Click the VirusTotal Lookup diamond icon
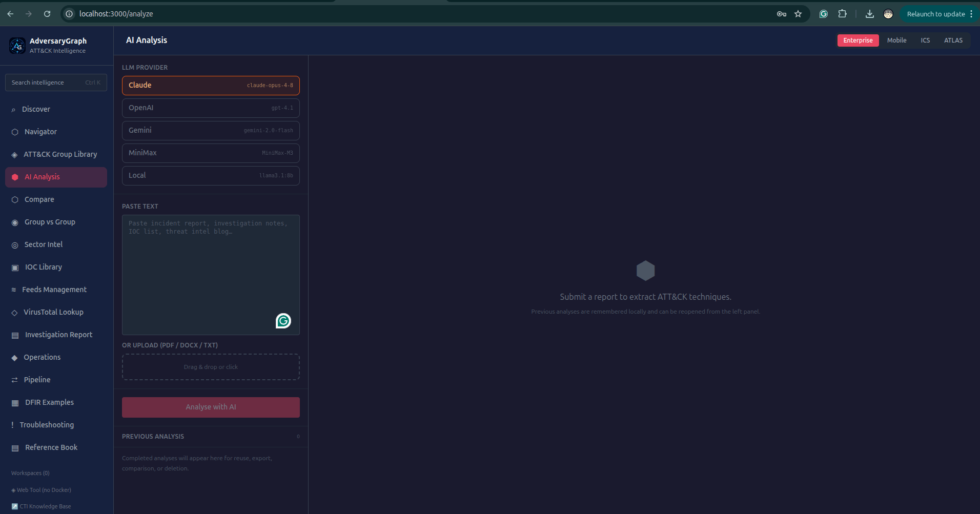The height and width of the screenshot is (514, 980). 14,313
